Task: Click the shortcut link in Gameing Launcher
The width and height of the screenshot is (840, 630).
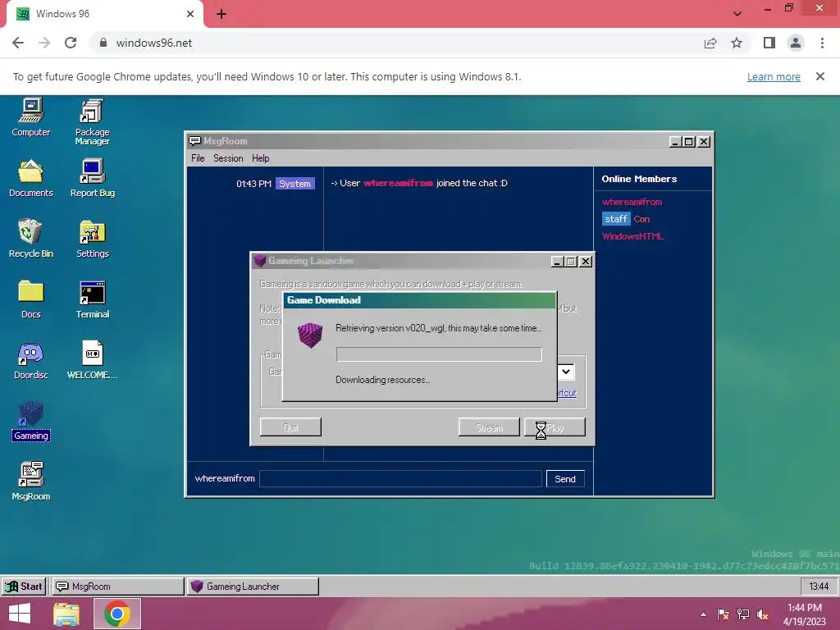Action: pyautogui.click(x=567, y=393)
